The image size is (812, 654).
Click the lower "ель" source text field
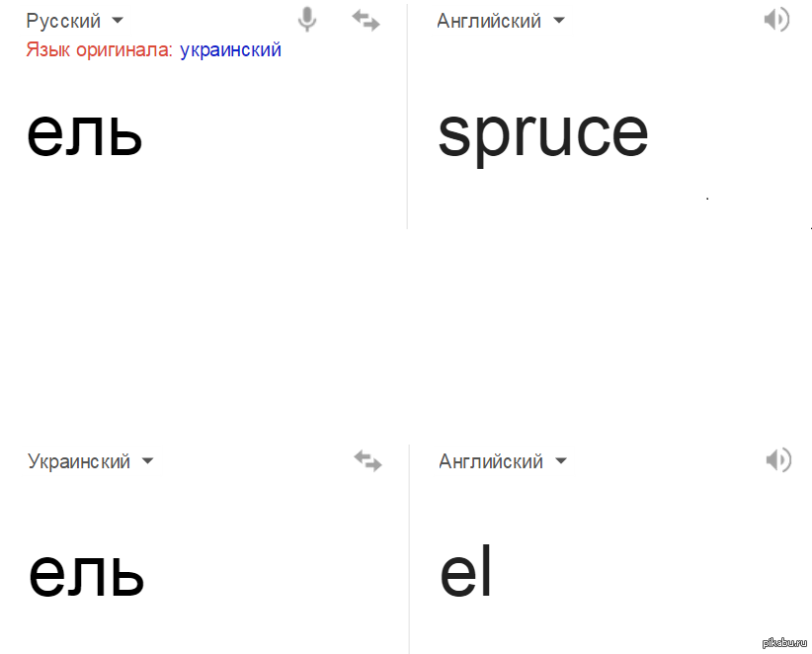[86, 574]
